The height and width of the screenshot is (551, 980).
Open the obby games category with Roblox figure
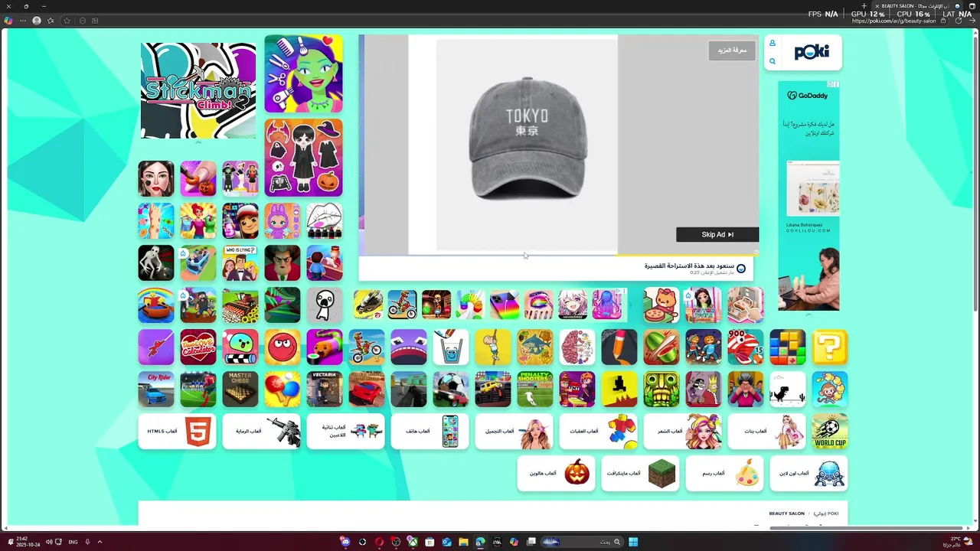599,432
